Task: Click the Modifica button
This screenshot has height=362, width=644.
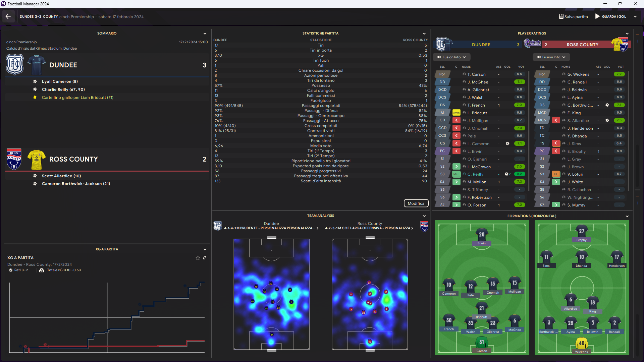Action: (x=416, y=203)
